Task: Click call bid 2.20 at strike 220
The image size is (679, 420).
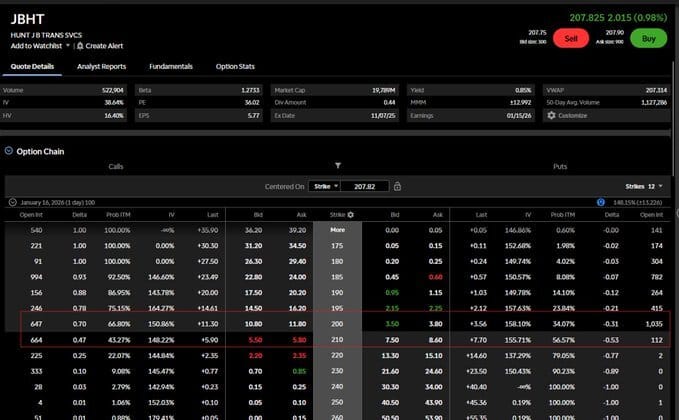Action: [255, 355]
